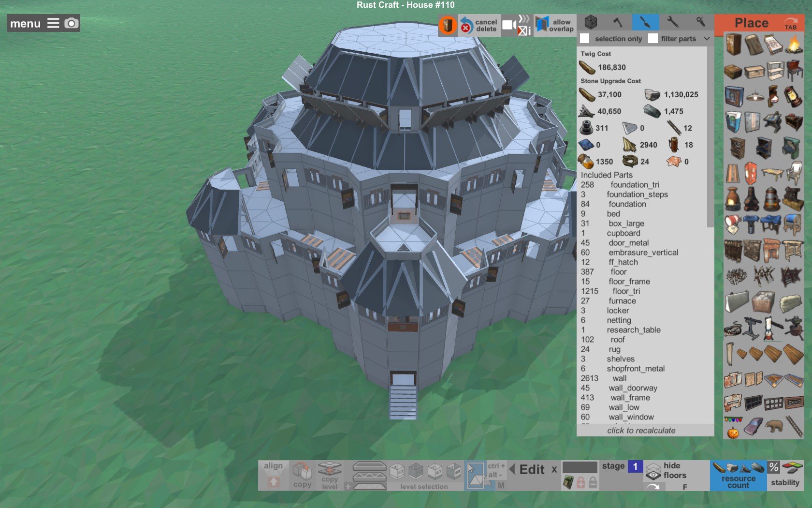The height and width of the screenshot is (508, 812).
Task: Click the video camera view icon
Action: pyautogui.click(x=508, y=25)
